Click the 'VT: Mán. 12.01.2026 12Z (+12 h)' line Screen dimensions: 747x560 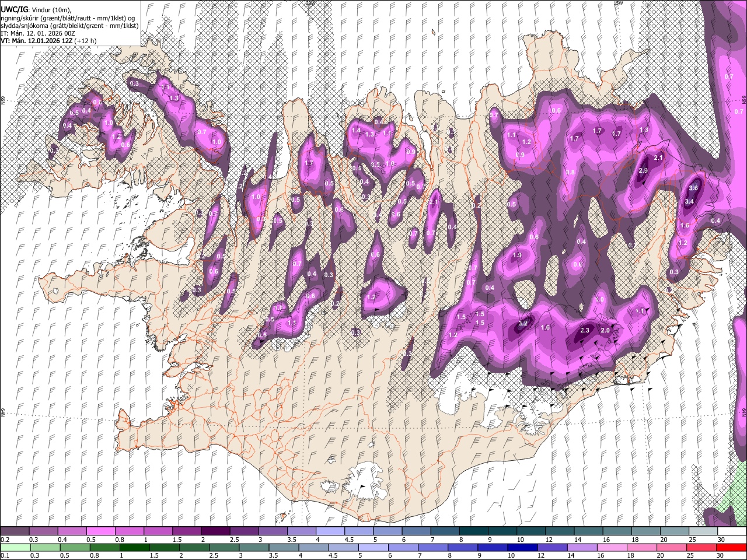tap(49, 41)
